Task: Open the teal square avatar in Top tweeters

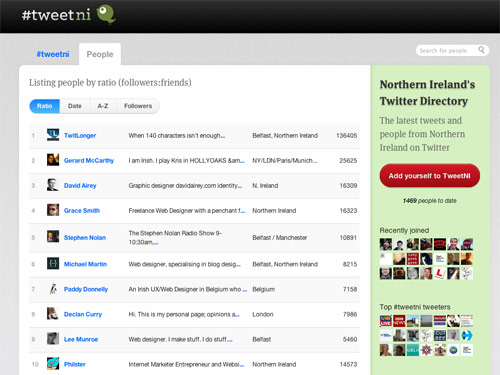Action: click(413, 350)
